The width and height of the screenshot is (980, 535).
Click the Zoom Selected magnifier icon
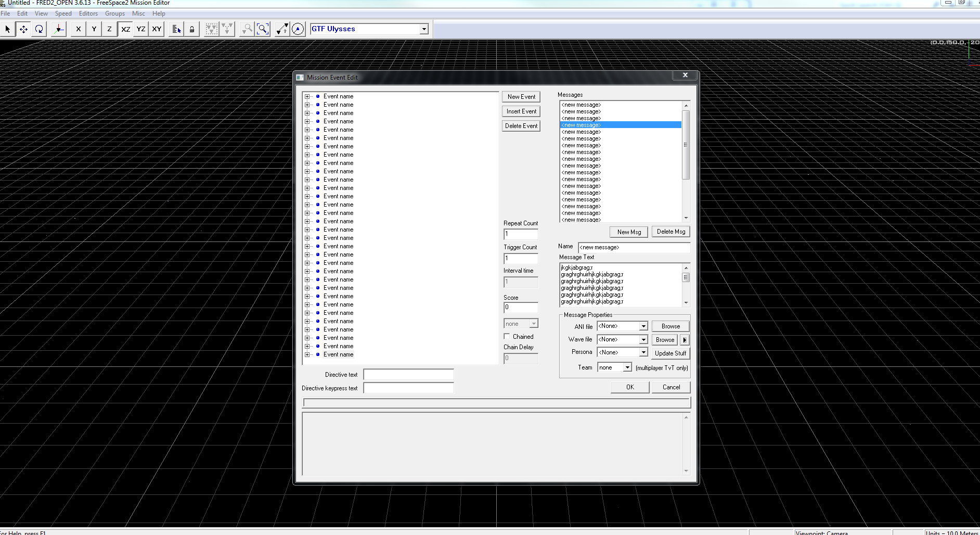(247, 29)
